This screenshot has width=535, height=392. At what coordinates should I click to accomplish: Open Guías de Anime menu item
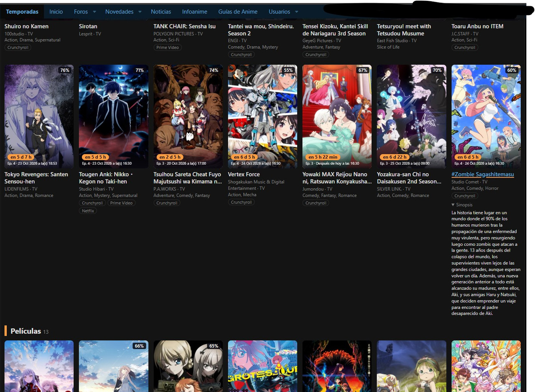click(x=238, y=12)
